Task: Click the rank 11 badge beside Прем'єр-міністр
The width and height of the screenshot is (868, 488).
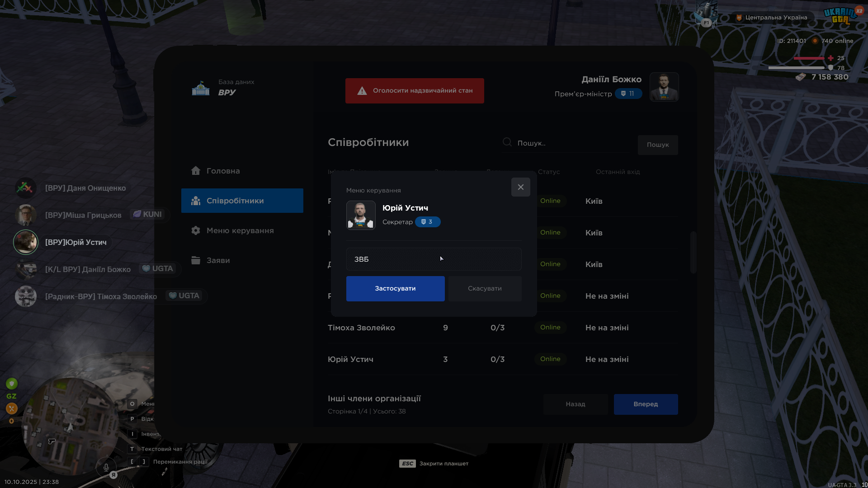Action: (x=628, y=94)
